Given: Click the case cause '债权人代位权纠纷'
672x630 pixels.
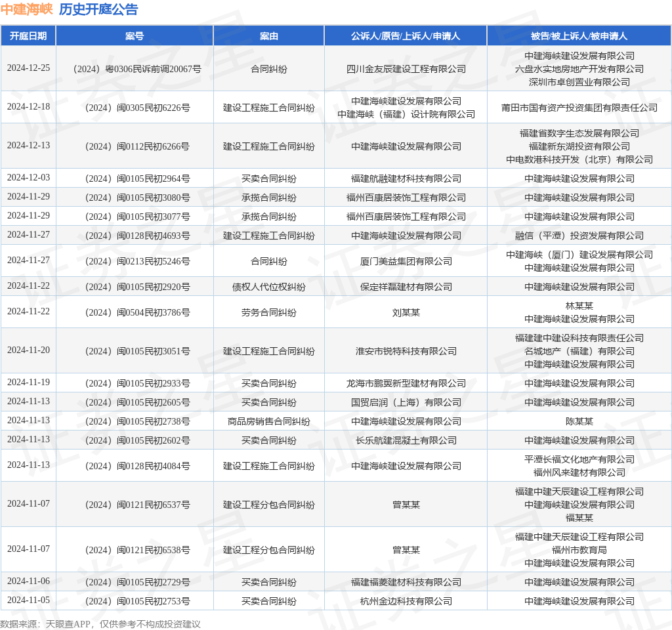Looking at the screenshot, I should pos(268,287).
